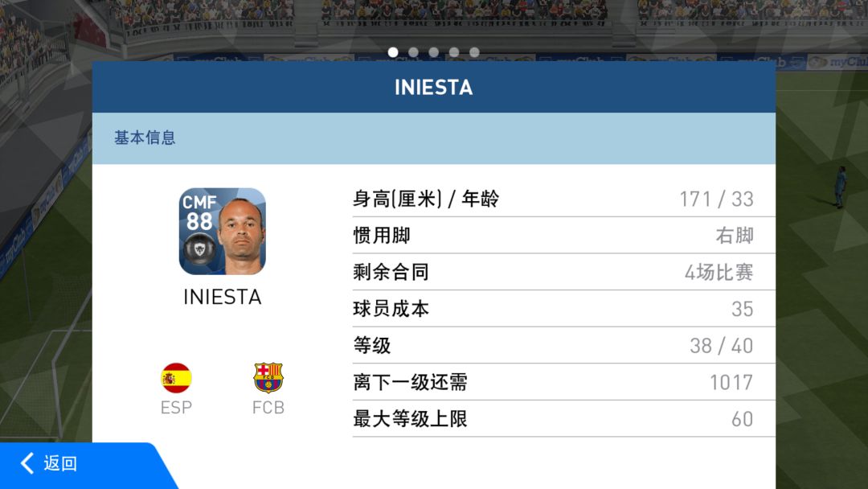Tap the back arrow chevron icon

pos(27,463)
